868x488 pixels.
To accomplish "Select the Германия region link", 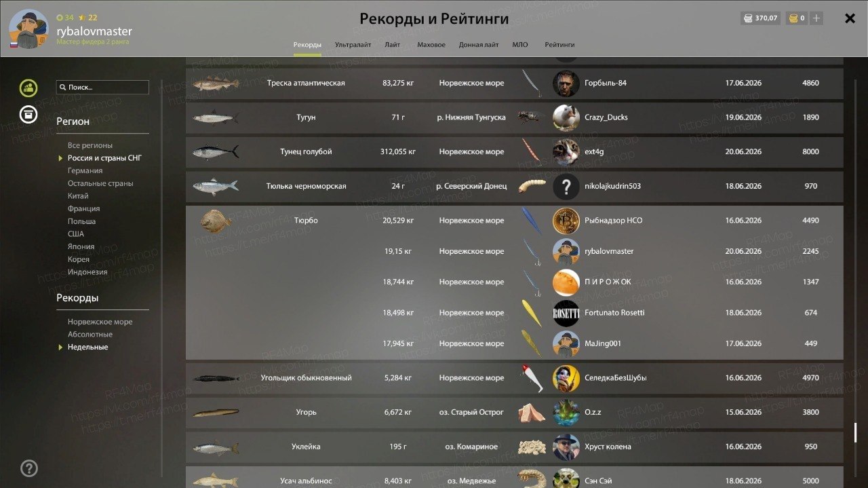I will coord(85,171).
